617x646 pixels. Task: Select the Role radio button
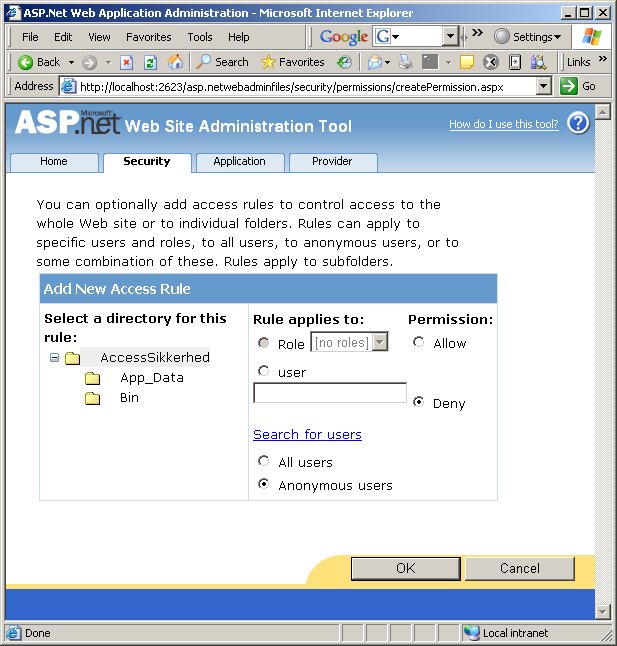tap(264, 343)
